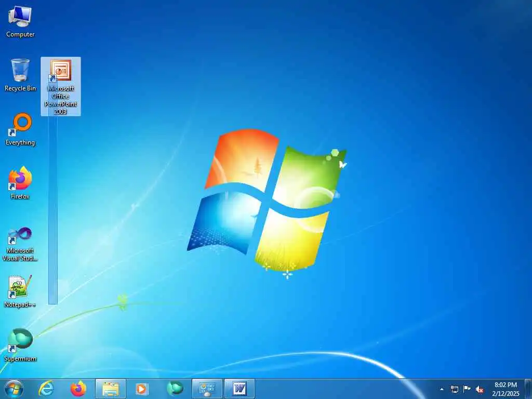
Task: Launch Firefox from the taskbar
Action: 78,389
